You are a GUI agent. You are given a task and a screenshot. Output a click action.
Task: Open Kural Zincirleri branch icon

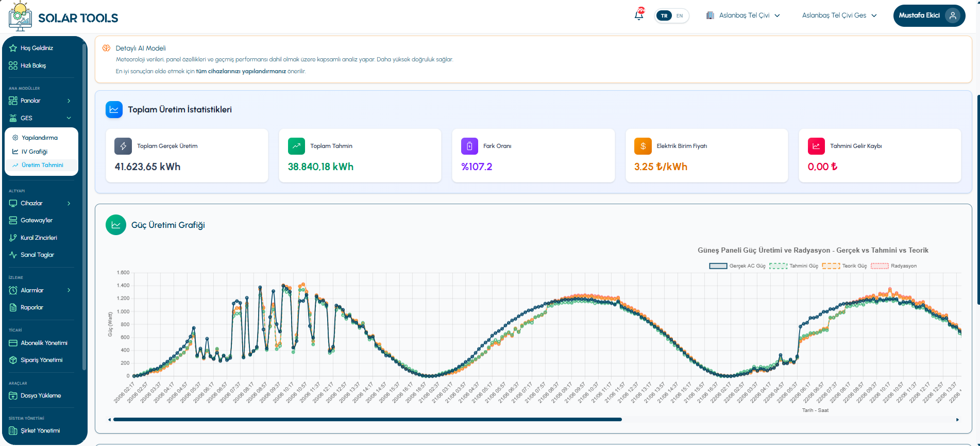click(x=13, y=238)
